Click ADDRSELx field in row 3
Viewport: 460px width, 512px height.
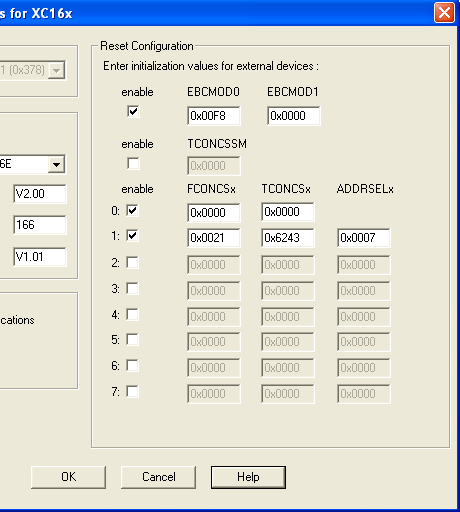[364, 291]
